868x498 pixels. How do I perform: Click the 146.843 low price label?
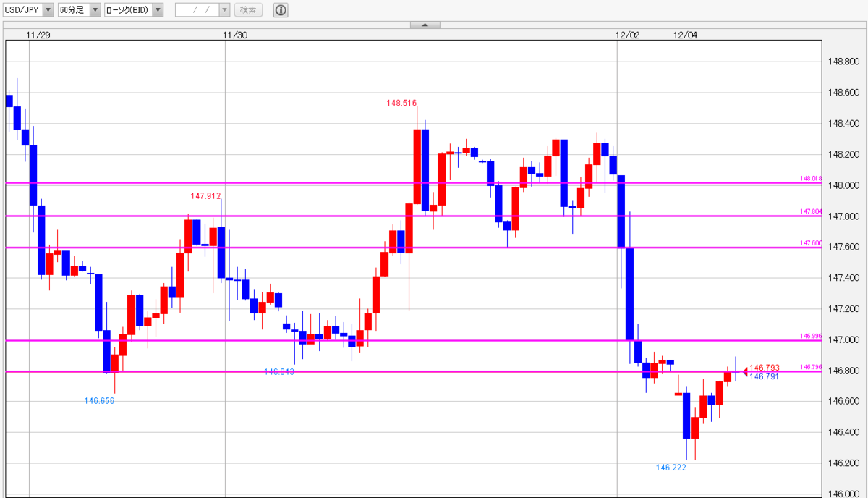click(x=279, y=371)
